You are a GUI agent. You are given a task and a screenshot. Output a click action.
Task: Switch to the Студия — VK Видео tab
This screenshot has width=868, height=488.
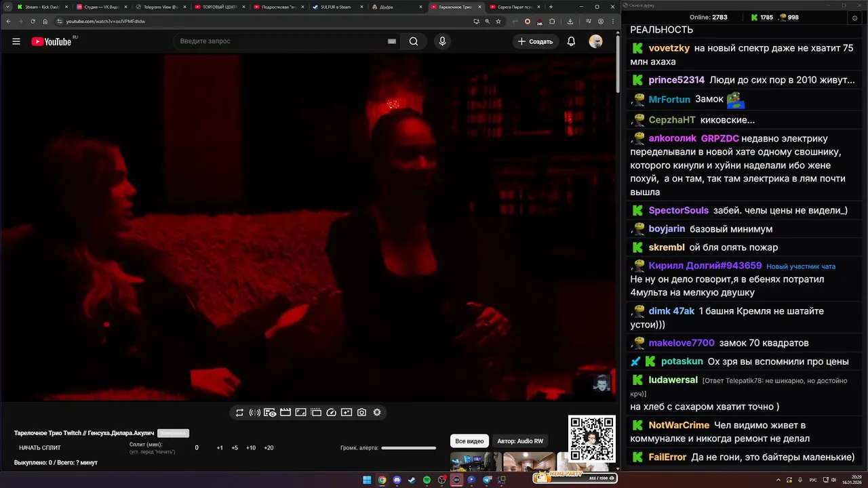[100, 7]
